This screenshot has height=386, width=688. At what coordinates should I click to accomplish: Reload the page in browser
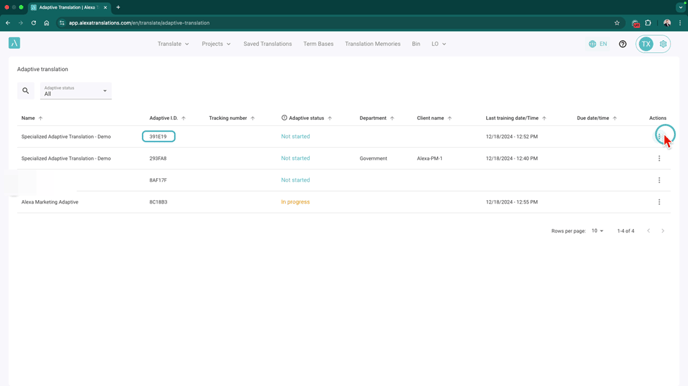pyautogui.click(x=33, y=23)
